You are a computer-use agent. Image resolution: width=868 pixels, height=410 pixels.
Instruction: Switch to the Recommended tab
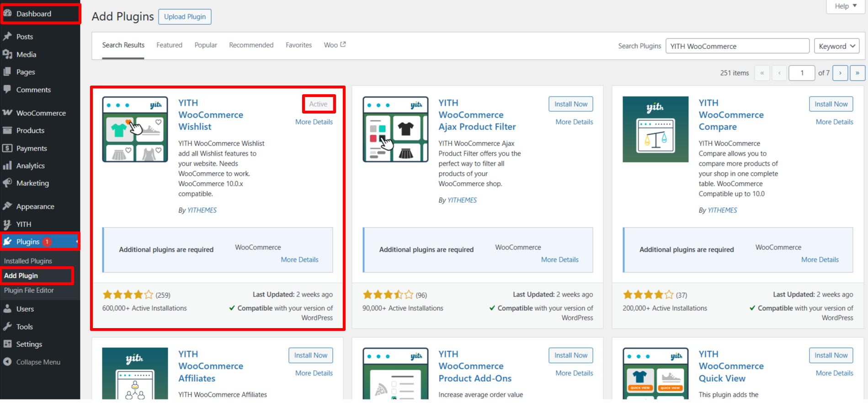click(x=251, y=45)
